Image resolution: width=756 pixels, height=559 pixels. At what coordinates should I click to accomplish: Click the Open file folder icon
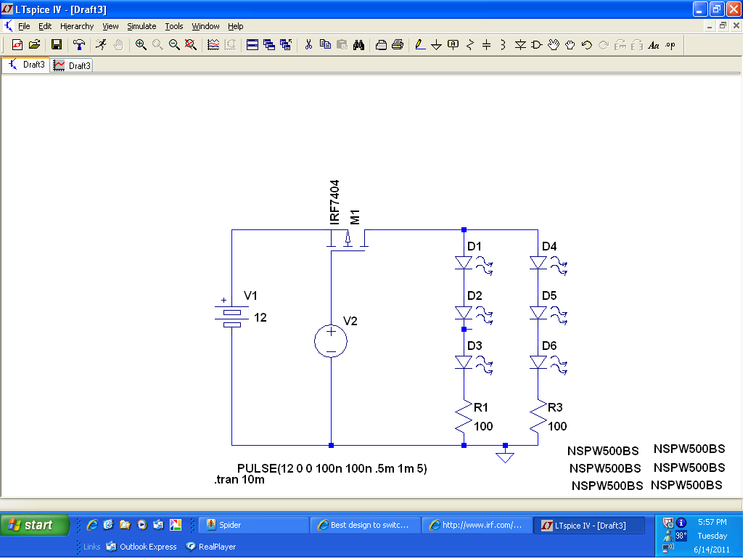(x=34, y=45)
